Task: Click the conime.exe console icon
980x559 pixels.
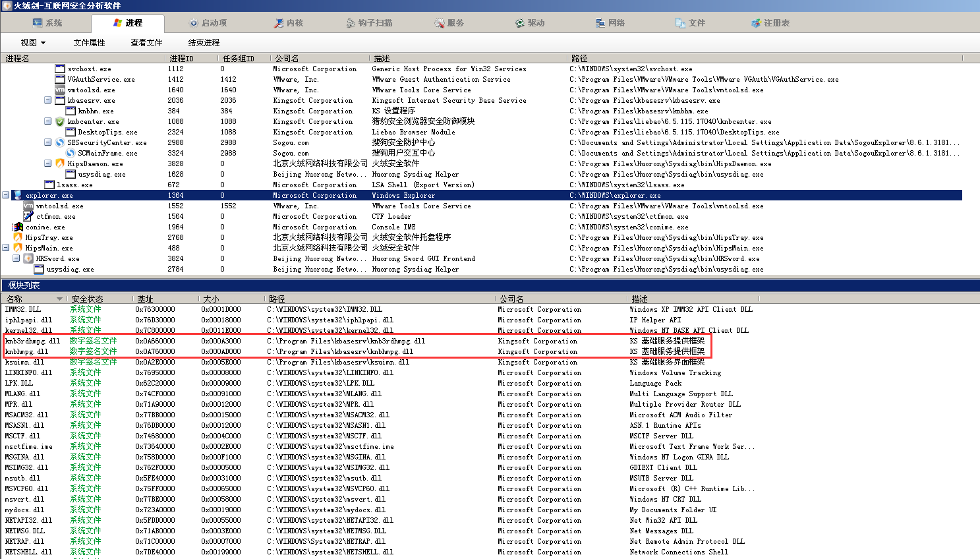Action: pyautogui.click(x=18, y=227)
